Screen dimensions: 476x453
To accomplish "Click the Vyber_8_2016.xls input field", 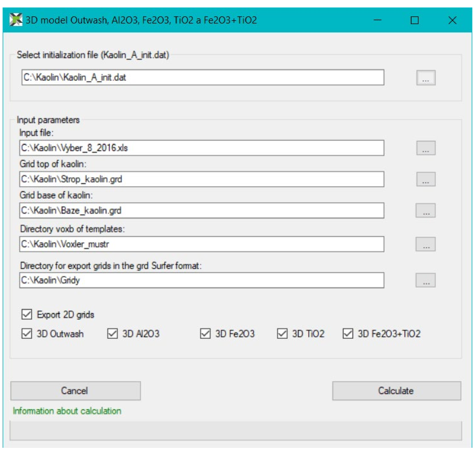I will click(x=201, y=148).
